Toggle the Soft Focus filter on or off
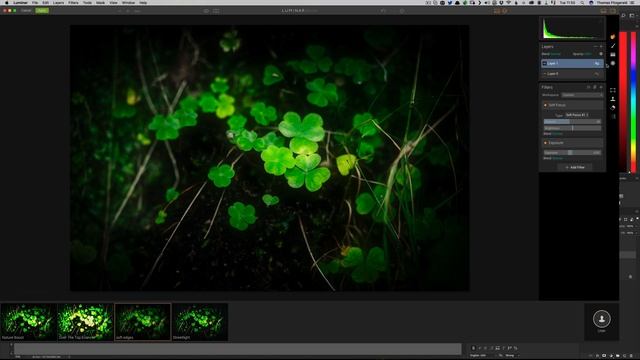640x360 pixels. [x=545, y=105]
